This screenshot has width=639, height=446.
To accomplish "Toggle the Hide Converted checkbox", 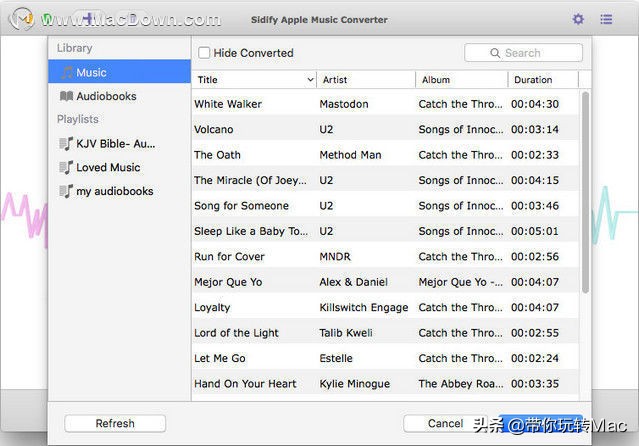I will pyautogui.click(x=204, y=53).
